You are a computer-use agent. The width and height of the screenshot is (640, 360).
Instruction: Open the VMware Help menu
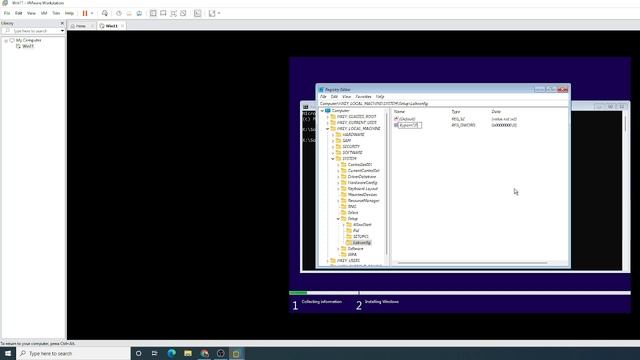(x=69, y=13)
